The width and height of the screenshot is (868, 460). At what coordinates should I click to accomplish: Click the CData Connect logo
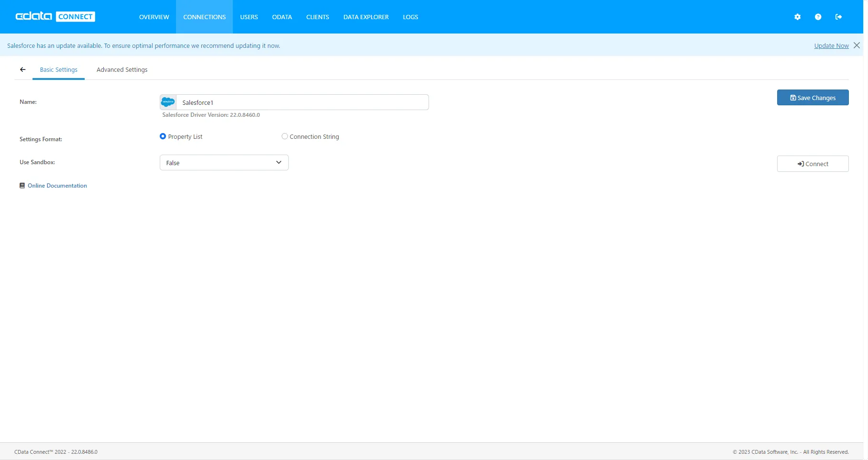click(x=54, y=16)
